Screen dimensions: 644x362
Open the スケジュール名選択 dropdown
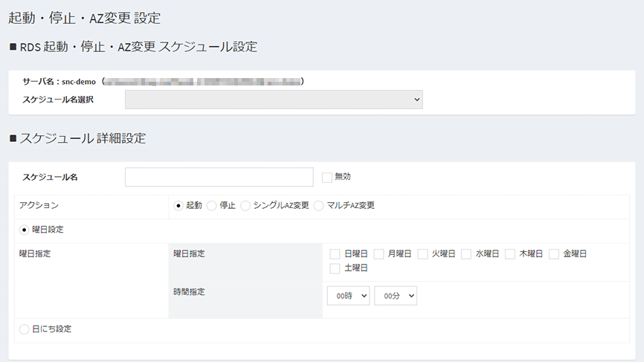pos(274,100)
